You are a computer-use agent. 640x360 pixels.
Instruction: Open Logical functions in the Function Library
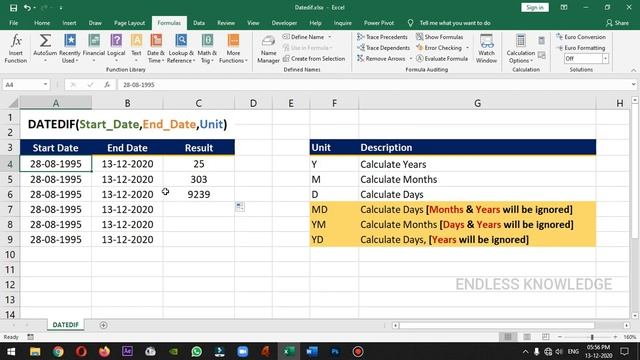(116, 49)
